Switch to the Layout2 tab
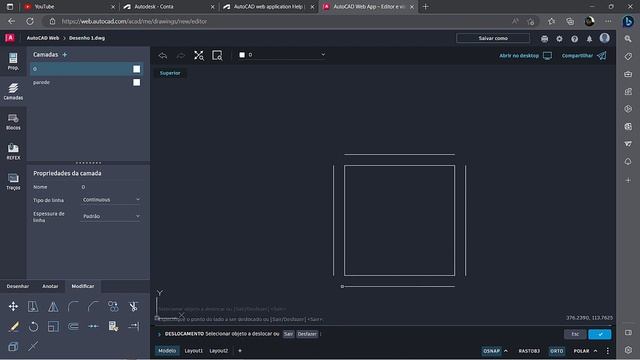640x360 pixels. pyautogui.click(x=218, y=351)
